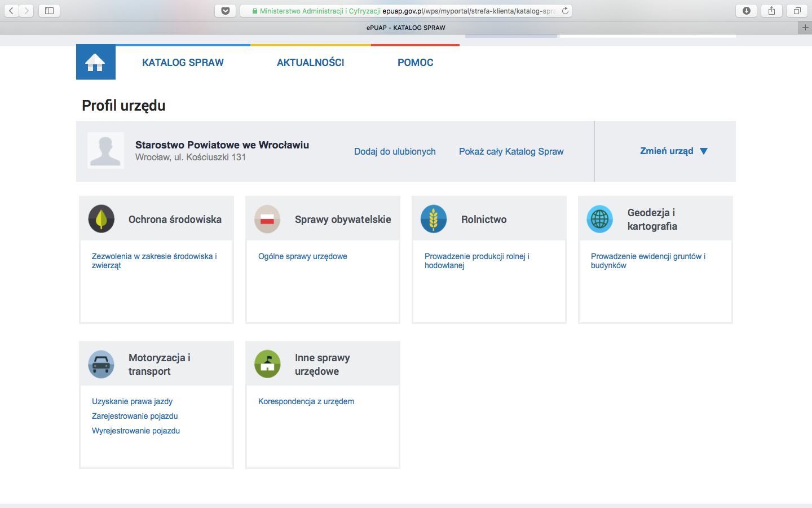Open the KATALOG SPRAW menu item

tap(183, 63)
